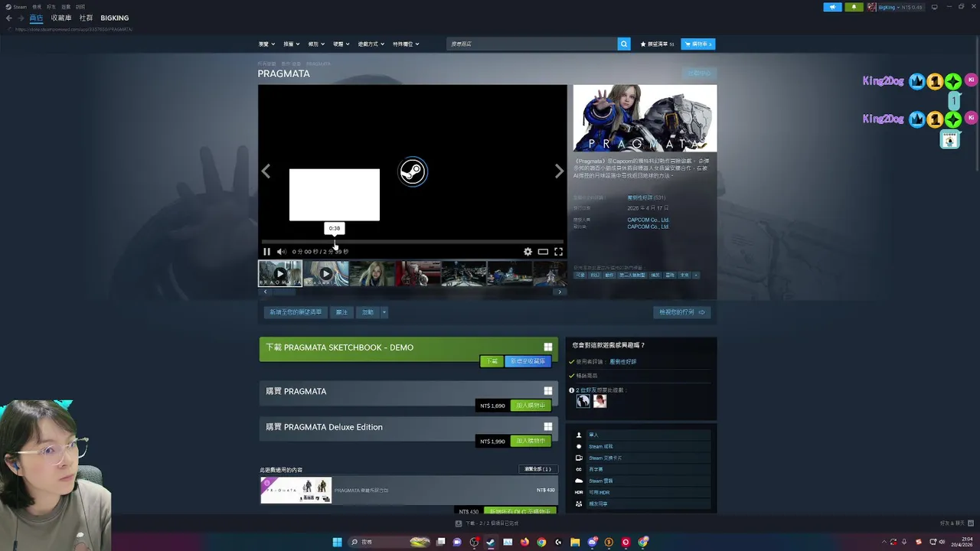Viewport: 980px width, 551px height.
Task: Select the first trailer thumbnail
Action: (x=280, y=273)
